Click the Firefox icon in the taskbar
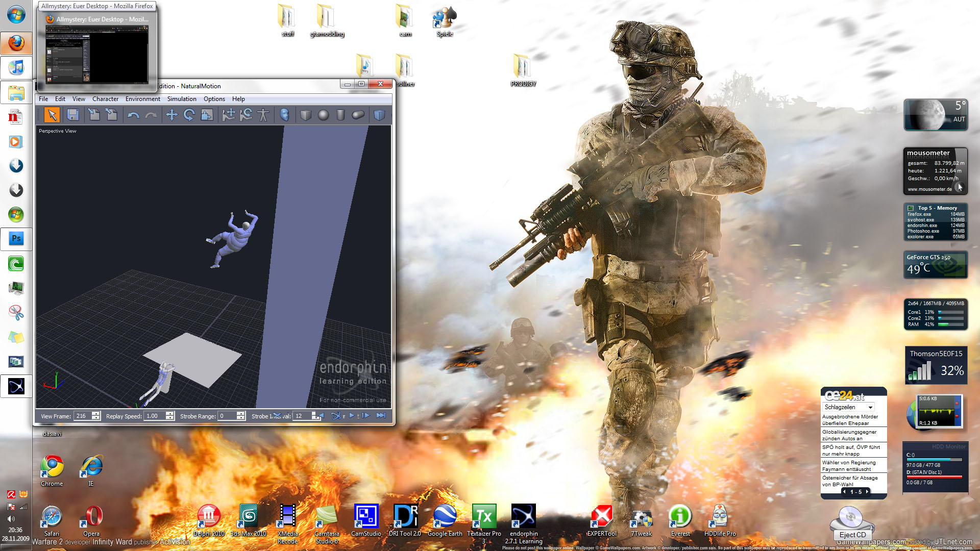The height and width of the screenshot is (551, 980). pos(16,43)
